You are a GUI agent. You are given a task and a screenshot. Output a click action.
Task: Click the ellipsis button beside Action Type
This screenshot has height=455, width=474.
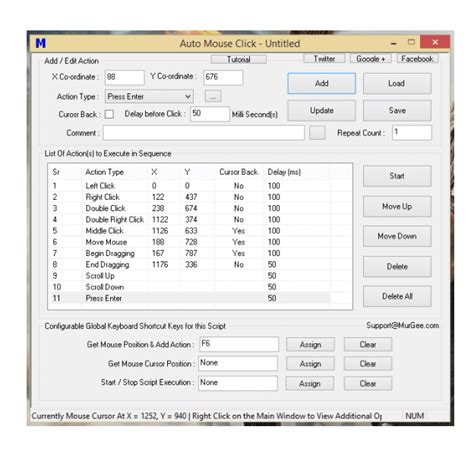[213, 97]
